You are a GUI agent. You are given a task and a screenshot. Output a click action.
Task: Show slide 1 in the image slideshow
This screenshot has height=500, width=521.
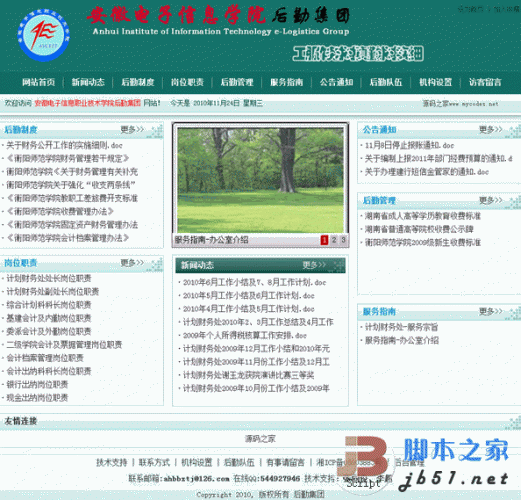click(324, 240)
